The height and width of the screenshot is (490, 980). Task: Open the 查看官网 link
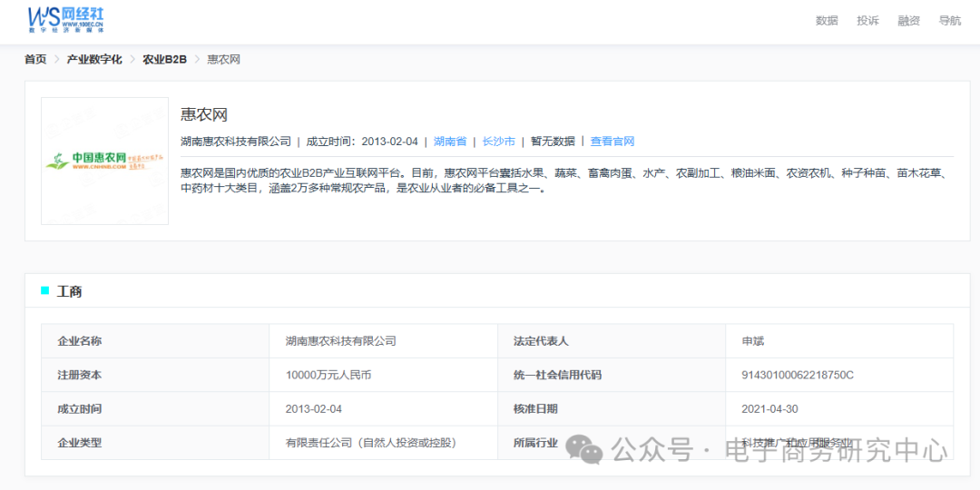point(612,142)
